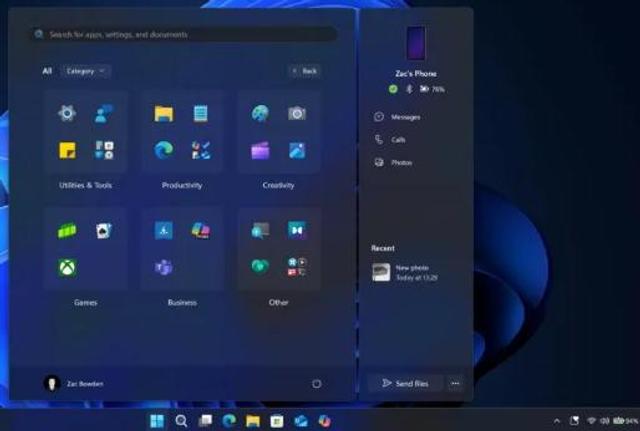Open the blue Azure-style Business app icon
640x431 pixels.
(x=164, y=231)
